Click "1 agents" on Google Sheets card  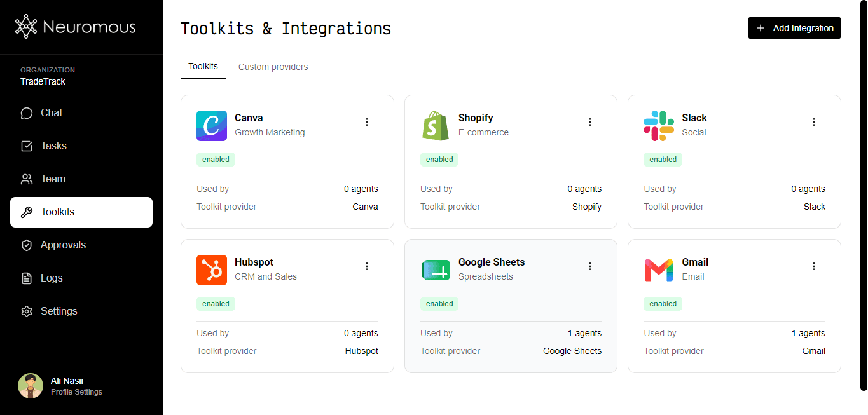(x=584, y=333)
